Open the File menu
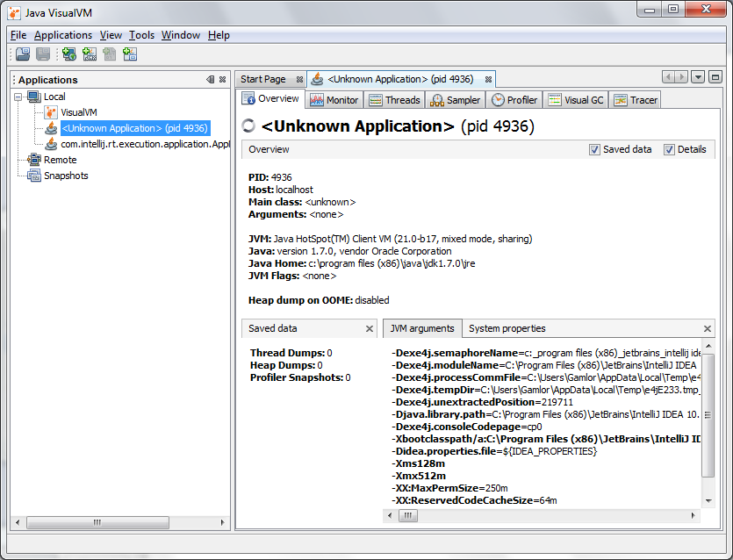This screenshot has width=733, height=560. (18, 35)
